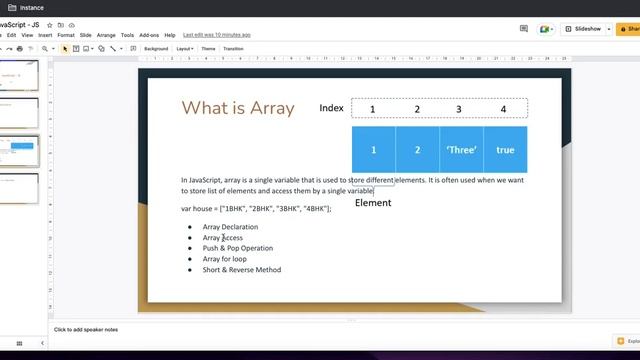This screenshot has height=360, width=640.
Task: Select the first slide thumbnail
Action: coord(19,76)
